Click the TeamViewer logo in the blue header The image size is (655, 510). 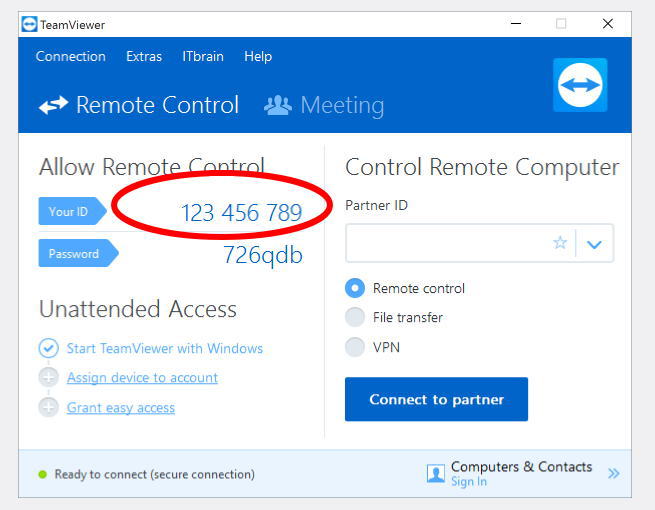click(580, 84)
